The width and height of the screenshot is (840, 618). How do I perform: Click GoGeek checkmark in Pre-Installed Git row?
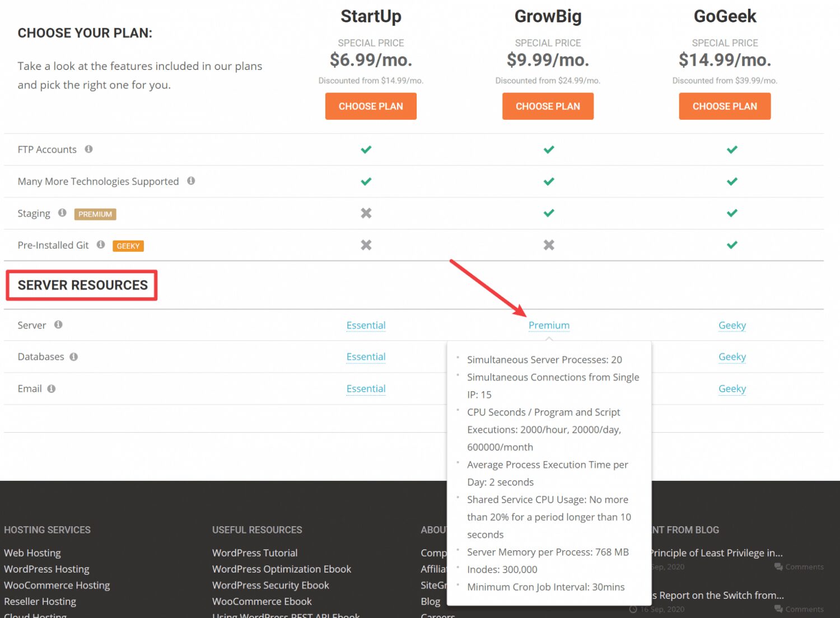click(732, 245)
